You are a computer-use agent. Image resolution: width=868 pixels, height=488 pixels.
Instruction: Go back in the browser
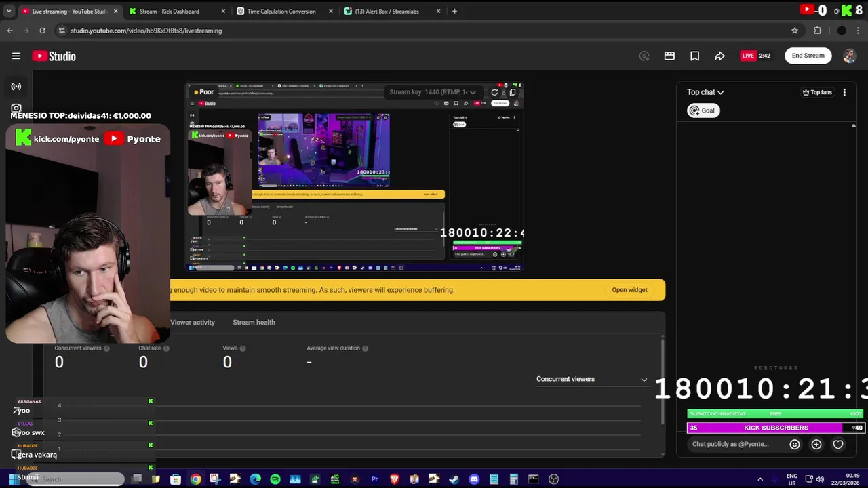[x=9, y=30]
